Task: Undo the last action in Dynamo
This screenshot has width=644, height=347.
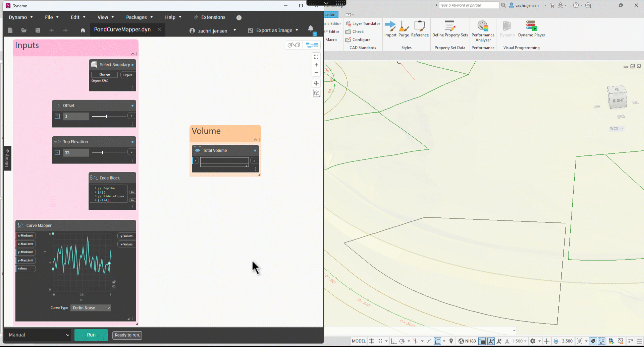Action: (52, 30)
